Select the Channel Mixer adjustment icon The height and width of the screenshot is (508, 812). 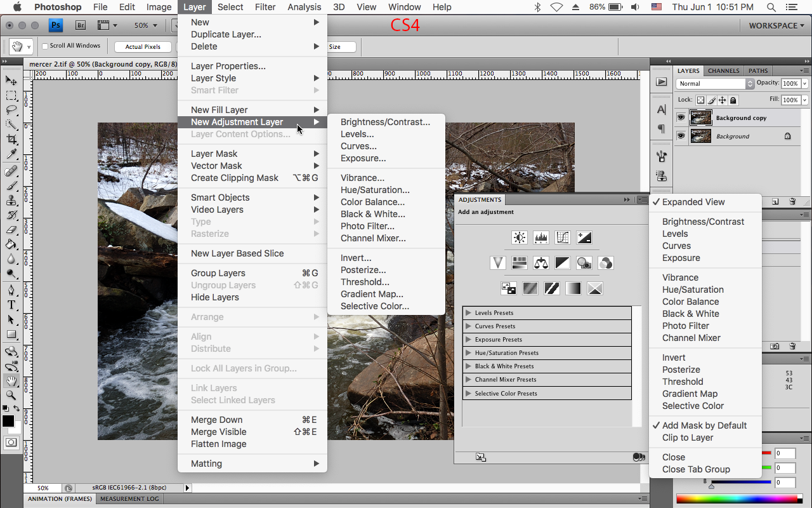605,262
